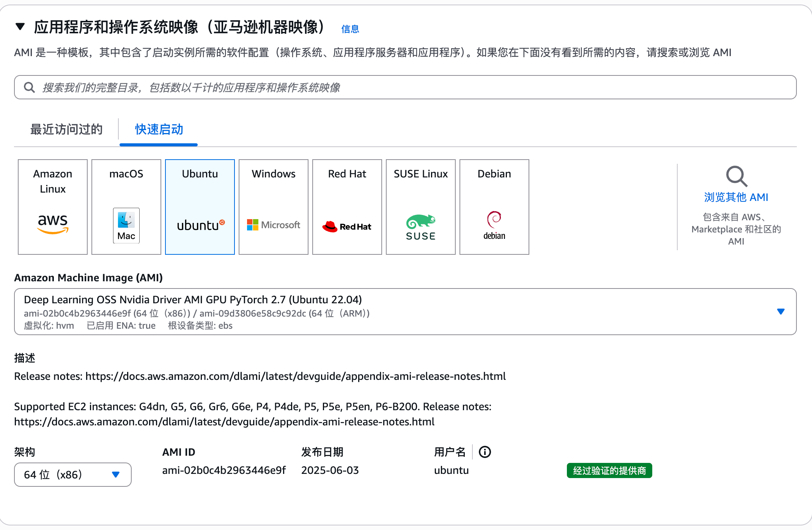Click the info icon beside 用户名
812x530 pixels.
[485, 452]
